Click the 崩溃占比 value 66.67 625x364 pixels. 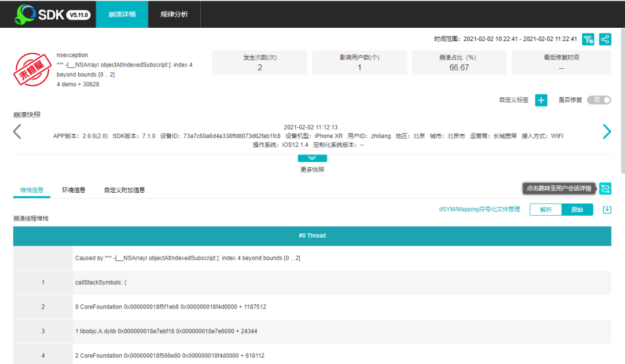(x=459, y=68)
